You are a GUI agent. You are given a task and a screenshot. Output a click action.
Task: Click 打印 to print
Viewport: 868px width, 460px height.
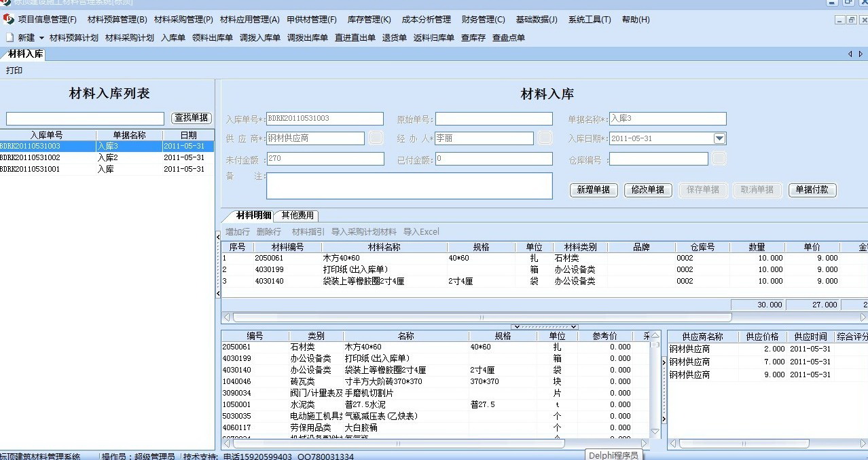tap(14, 71)
